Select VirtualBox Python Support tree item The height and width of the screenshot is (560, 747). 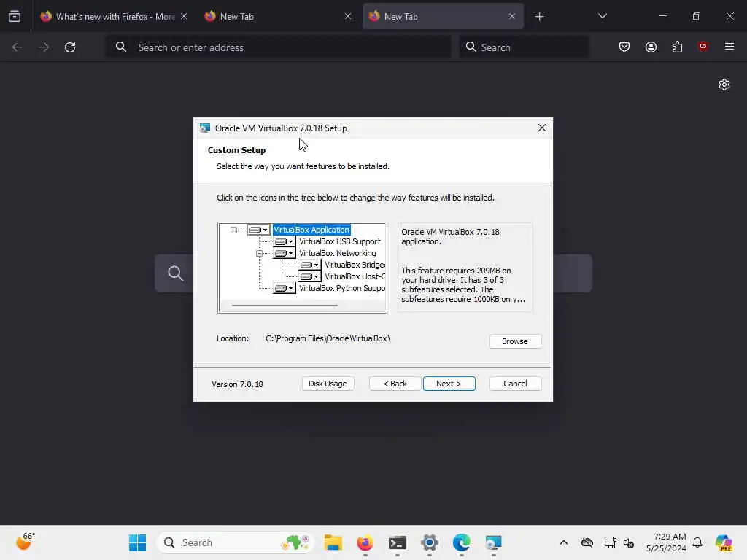tap(342, 288)
